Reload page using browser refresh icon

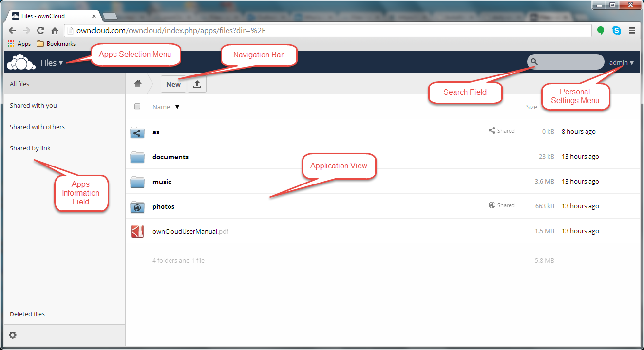click(41, 30)
